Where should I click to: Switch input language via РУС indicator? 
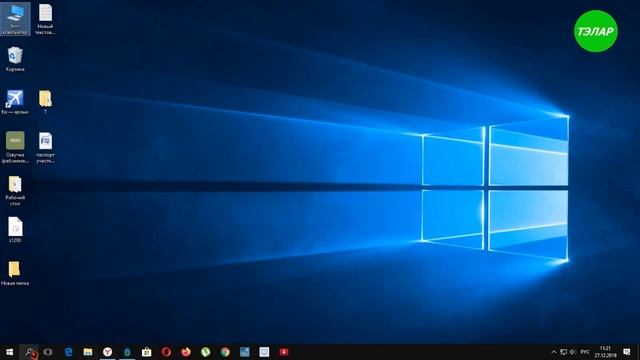[585, 352]
